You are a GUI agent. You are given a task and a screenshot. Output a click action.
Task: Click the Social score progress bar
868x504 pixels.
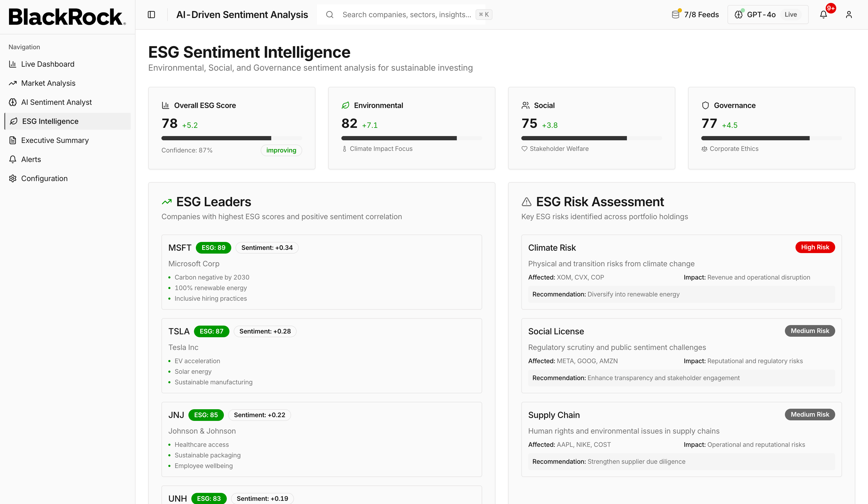[591, 138]
